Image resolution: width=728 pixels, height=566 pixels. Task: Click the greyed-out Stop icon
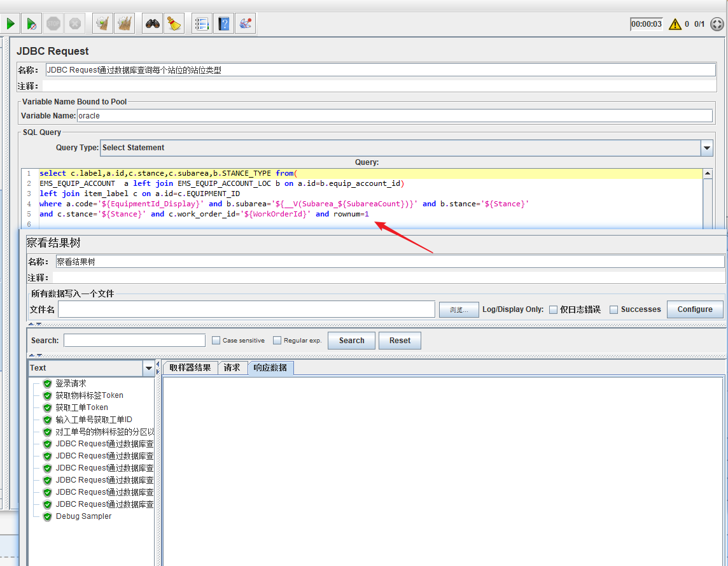pos(53,23)
